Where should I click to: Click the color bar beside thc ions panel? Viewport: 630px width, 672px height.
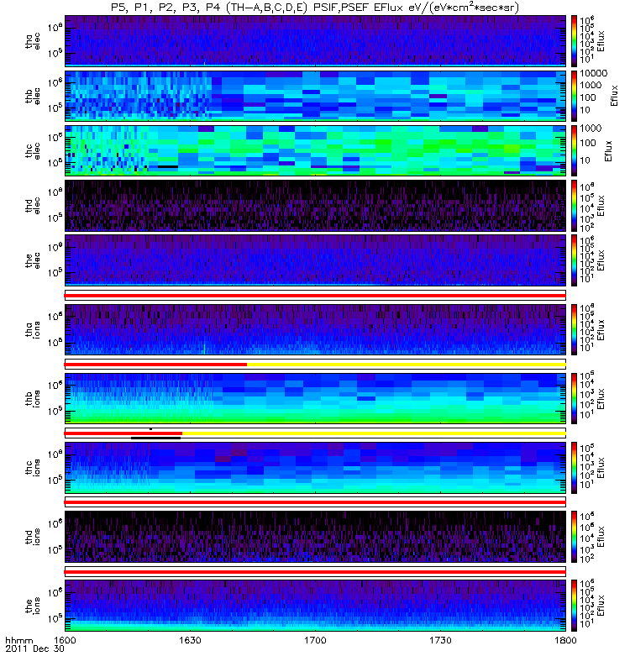tap(574, 468)
